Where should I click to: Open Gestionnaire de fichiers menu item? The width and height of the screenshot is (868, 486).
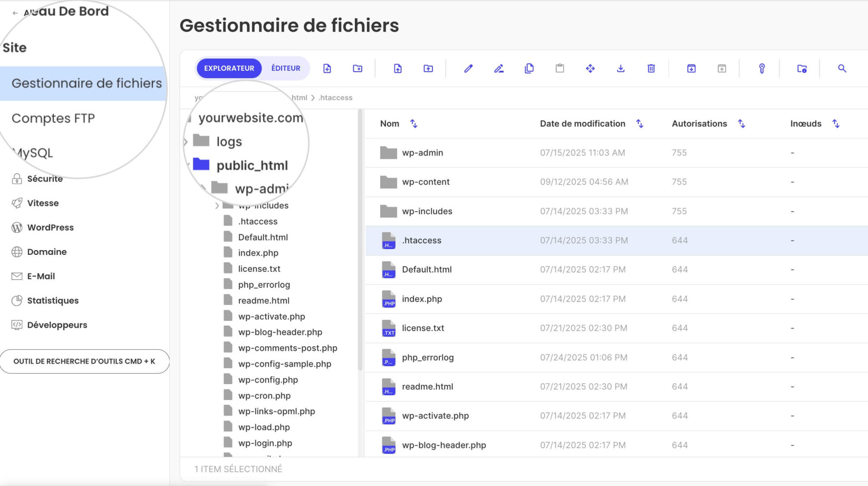tap(84, 83)
